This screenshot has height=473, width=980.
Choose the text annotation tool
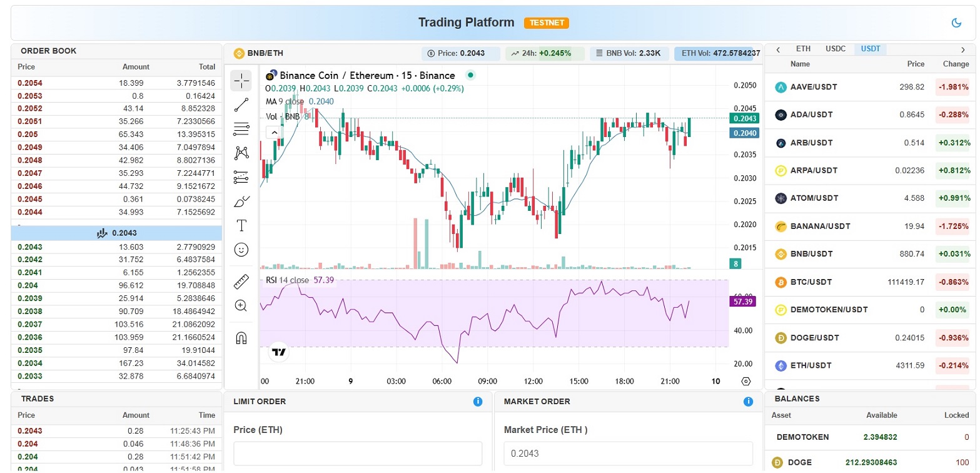[241, 225]
